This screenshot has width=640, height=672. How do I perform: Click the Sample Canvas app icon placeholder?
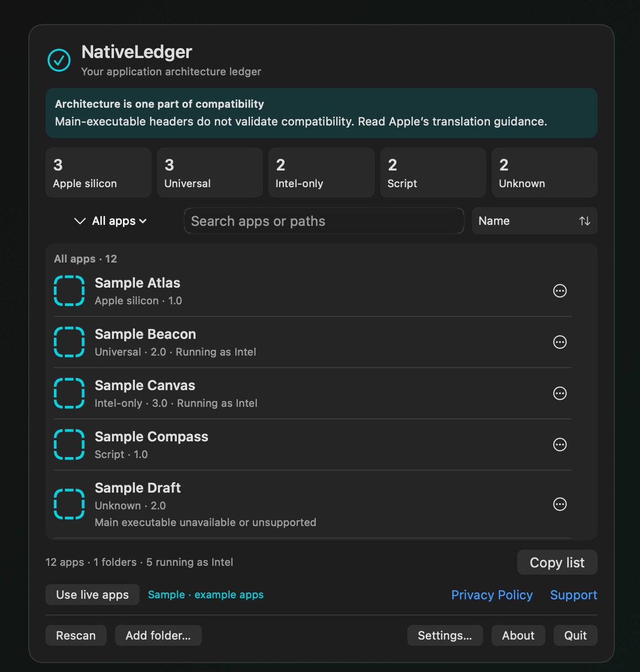(69, 393)
